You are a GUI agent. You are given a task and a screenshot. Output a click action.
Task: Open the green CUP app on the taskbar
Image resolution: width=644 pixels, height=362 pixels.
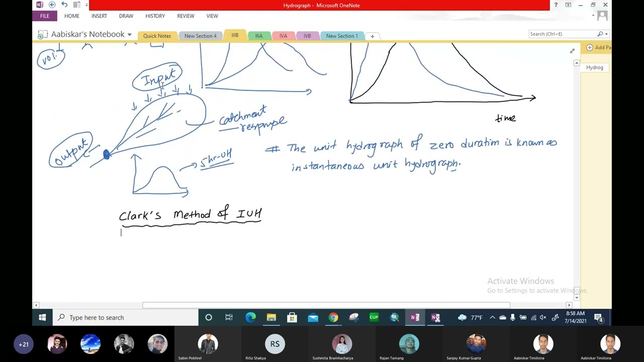point(374,317)
